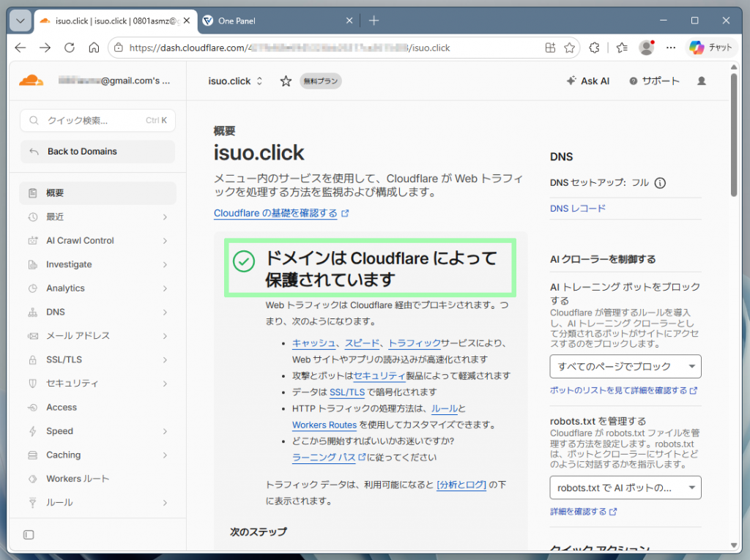Click [分析とログ] link
This screenshot has width=750, height=560.
tap(461, 485)
